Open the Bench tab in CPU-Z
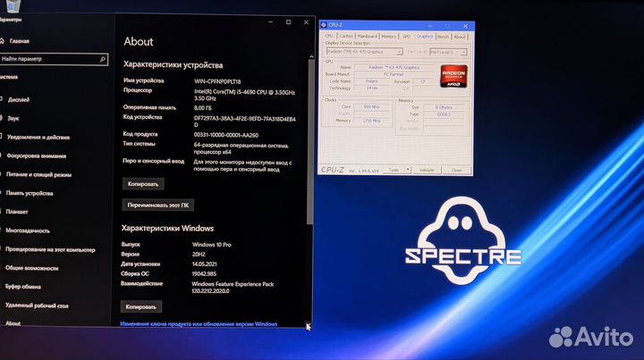The width and height of the screenshot is (644, 360). tap(443, 37)
